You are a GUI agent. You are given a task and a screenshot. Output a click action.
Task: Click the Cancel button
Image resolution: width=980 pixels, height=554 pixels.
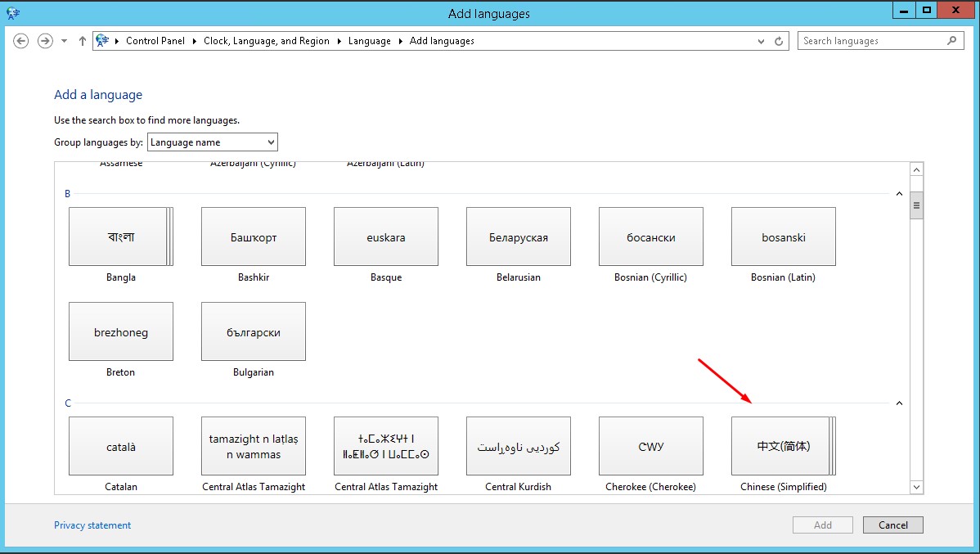click(x=892, y=525)
